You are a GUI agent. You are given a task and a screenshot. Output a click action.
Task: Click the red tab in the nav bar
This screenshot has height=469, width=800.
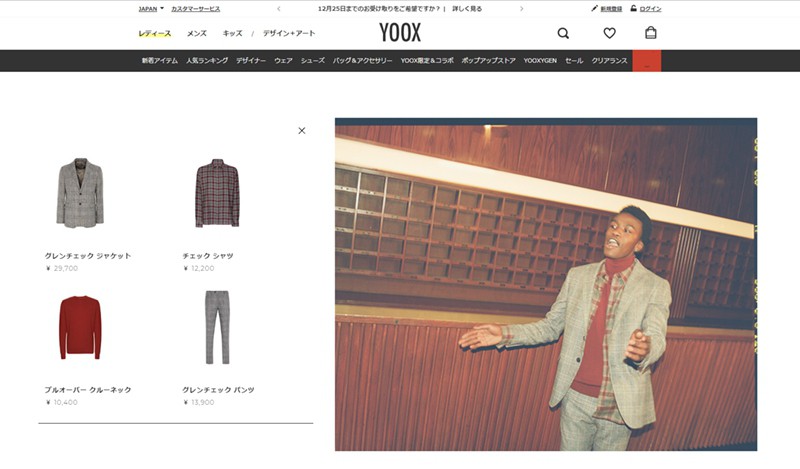(646, 61)
